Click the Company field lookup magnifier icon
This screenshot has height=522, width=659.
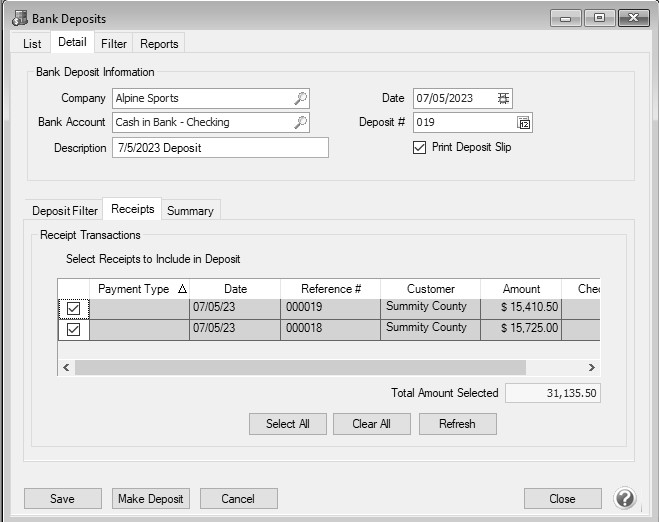click(300, 98)
